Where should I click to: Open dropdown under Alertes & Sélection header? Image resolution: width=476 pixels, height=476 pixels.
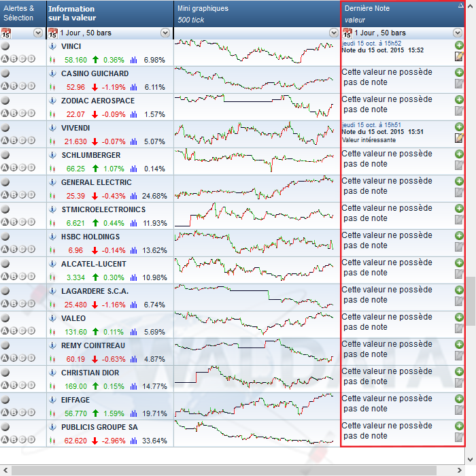tap(38, 33)
